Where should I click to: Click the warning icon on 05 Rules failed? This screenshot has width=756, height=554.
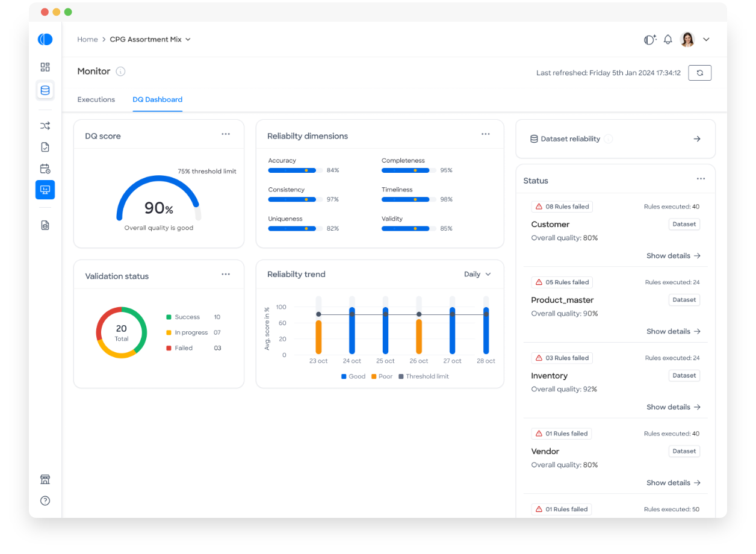click(x=539, y=282)
